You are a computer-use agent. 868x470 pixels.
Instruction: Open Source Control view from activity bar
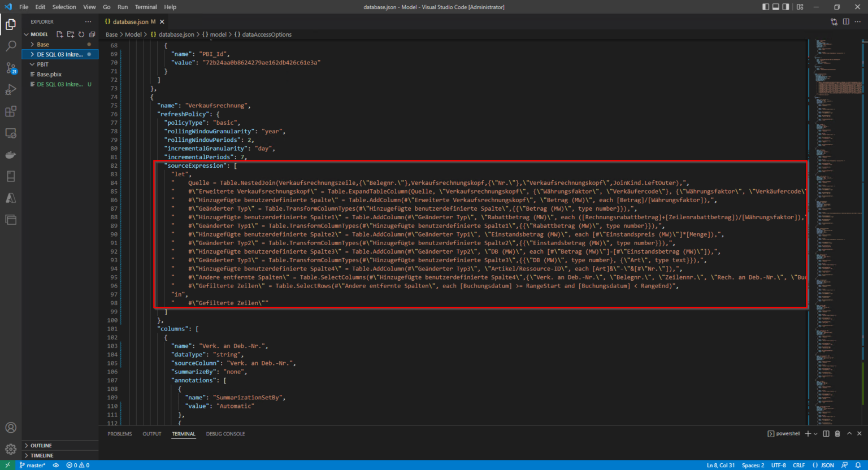coord(11,68)
